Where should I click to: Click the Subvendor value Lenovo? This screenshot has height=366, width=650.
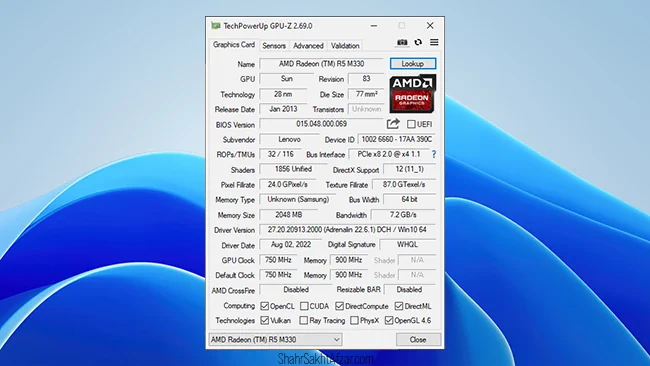[x=290, y=139]
